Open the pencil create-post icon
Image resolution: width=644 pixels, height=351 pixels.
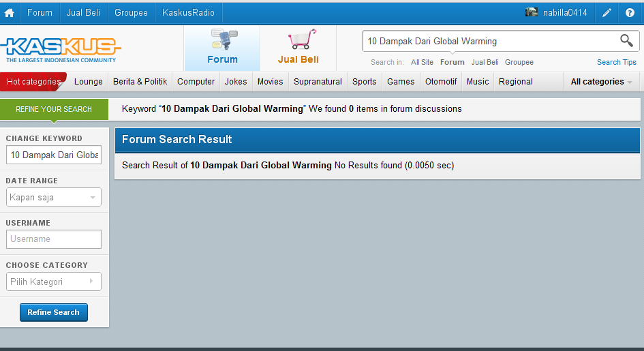pos(607,13)
